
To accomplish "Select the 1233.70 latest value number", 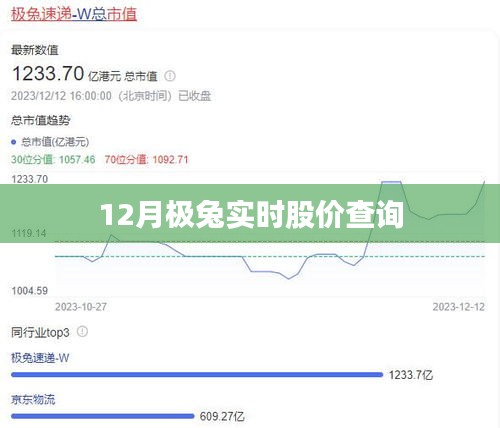I will [48, 73].
